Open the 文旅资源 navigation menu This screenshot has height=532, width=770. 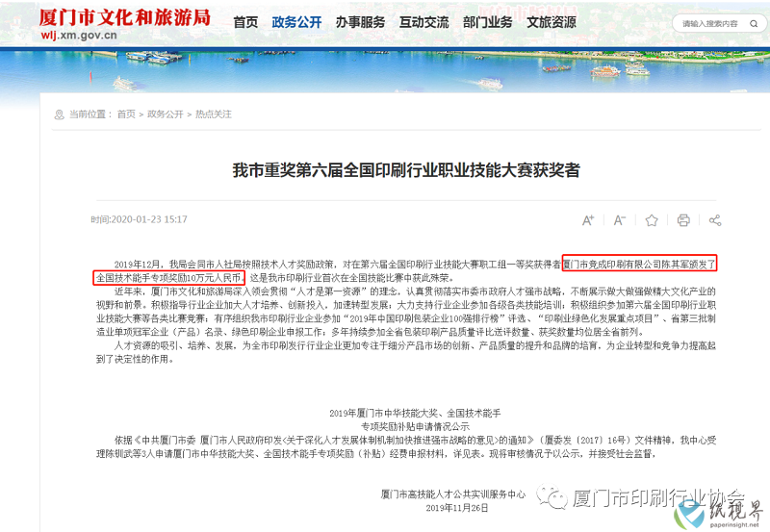coord(552,22)
